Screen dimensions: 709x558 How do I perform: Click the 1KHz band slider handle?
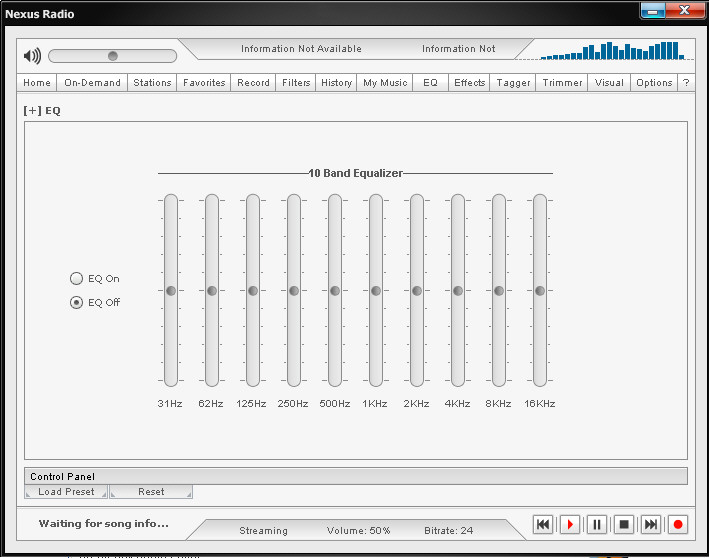pos(376,291)
